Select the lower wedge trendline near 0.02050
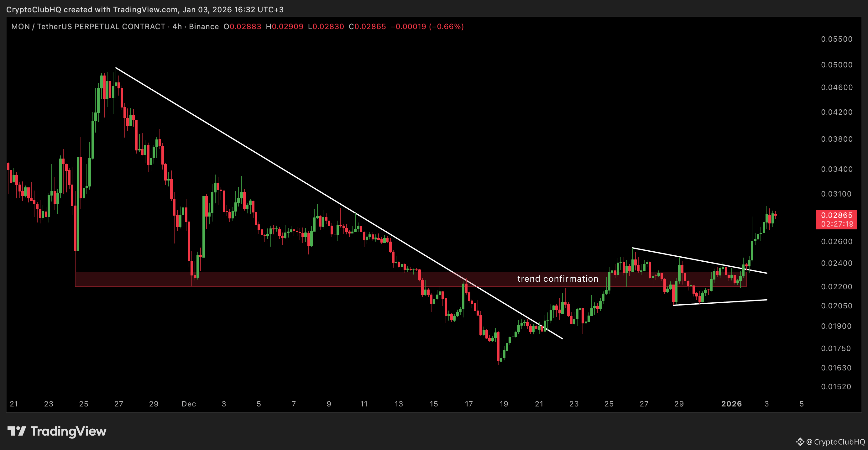Image resolution: width=868 pixels, height=450 pixels. (x=720, y=302)
